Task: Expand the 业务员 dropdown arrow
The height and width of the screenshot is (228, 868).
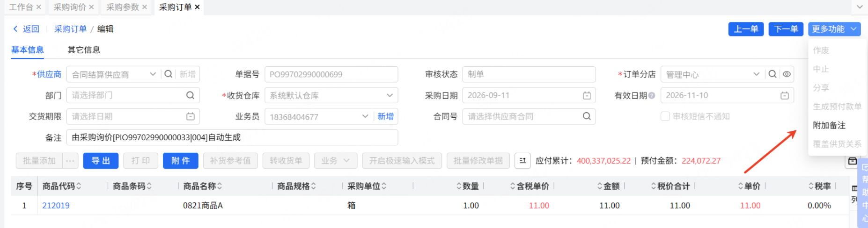Action: click(x=365, y=116)
